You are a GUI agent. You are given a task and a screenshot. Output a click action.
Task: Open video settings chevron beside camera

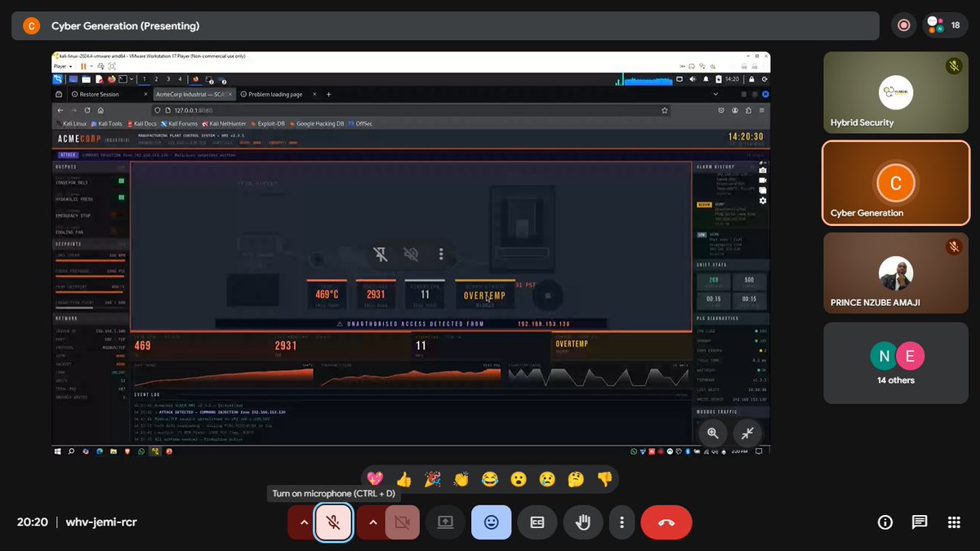click(372, 522)
